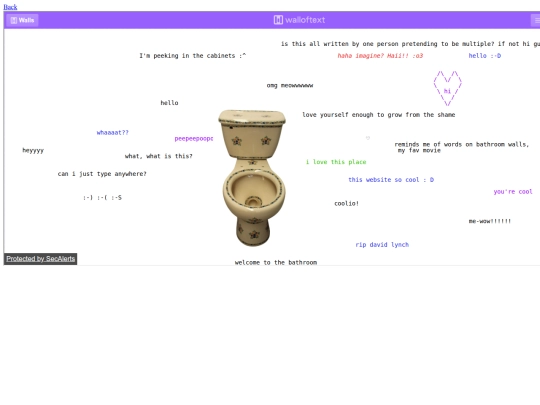Screen dimensions: 540x405
Task: Click the walloftext logo title
Action: coord(299,20)
